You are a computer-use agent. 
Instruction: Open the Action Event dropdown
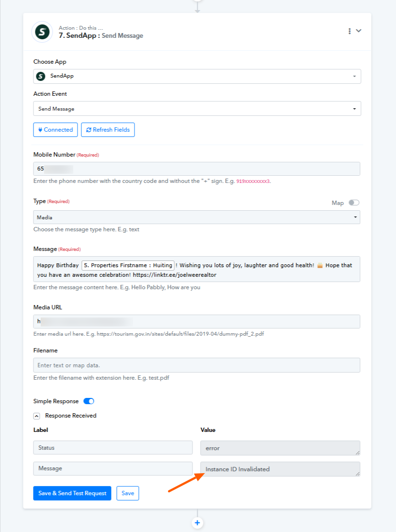(197, 109)
